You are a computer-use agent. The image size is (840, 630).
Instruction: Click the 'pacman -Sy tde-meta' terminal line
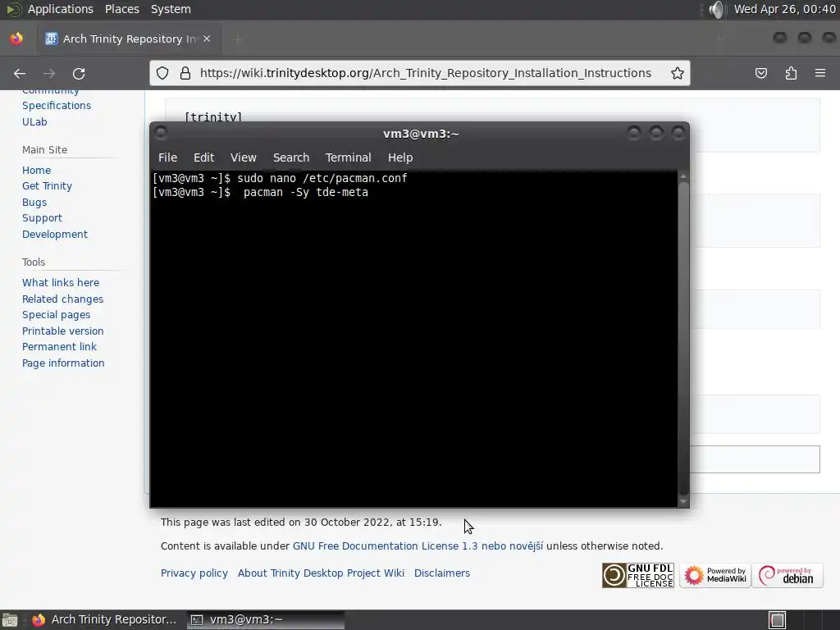pos(305,192)
